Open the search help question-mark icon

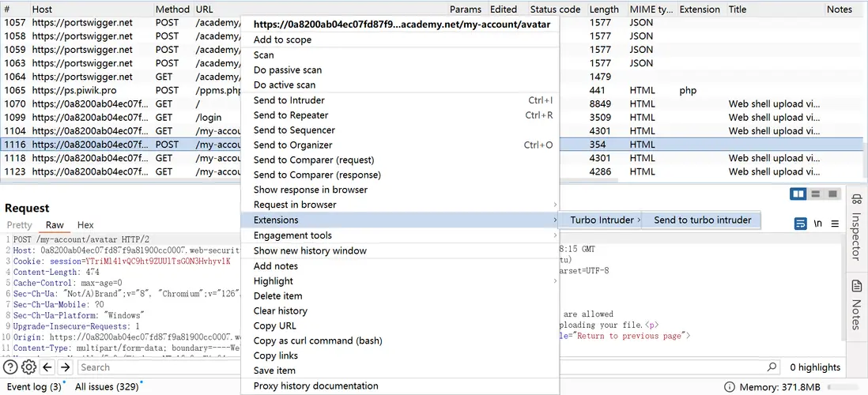pyautogui.click(x=10, y=367)
